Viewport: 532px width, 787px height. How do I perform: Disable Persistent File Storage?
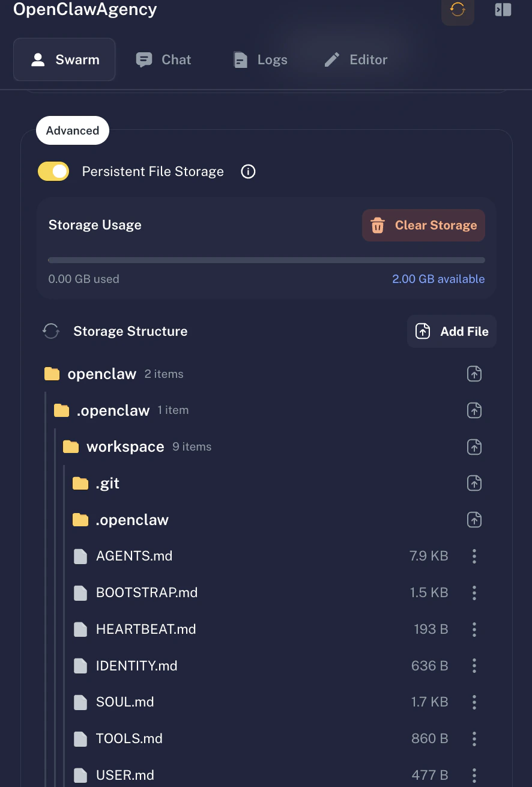coord(53,171)
